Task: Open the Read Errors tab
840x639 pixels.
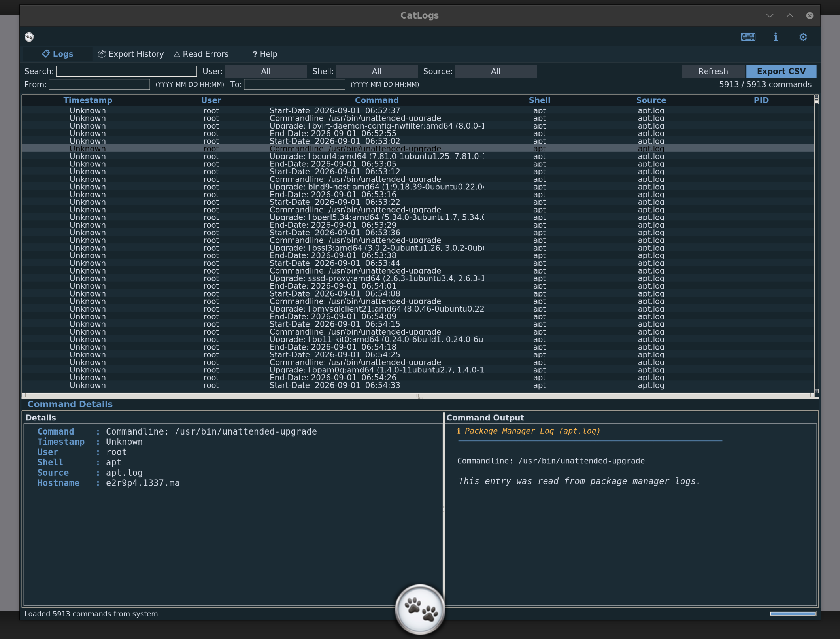Action: [201, 54]
